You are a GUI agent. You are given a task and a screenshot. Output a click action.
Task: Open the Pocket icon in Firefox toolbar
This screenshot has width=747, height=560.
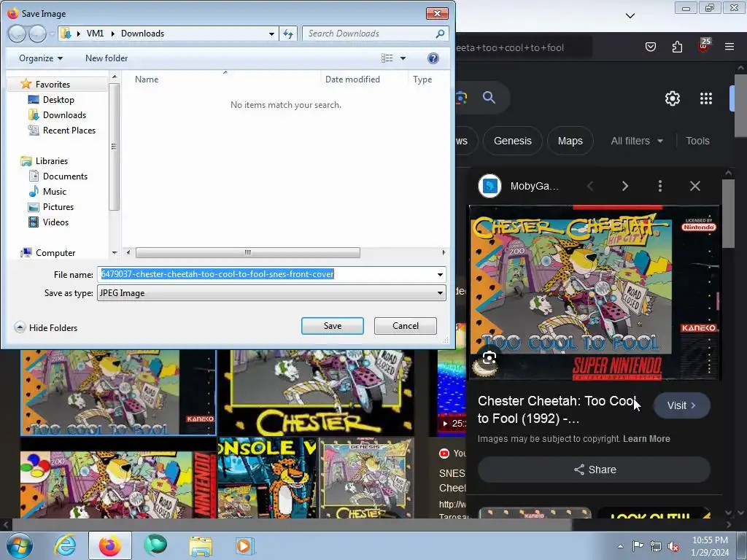(650, 47)
